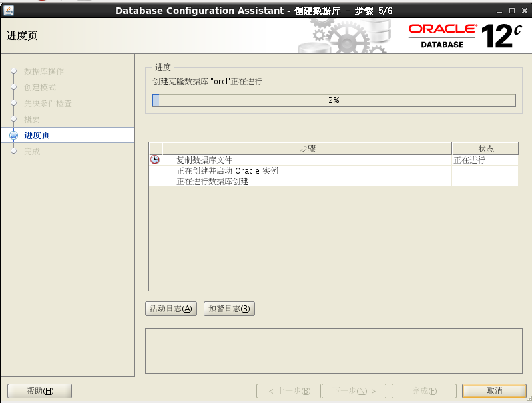
Task: Click the progress message mentioning "orcl"
Action: point(211,82)
